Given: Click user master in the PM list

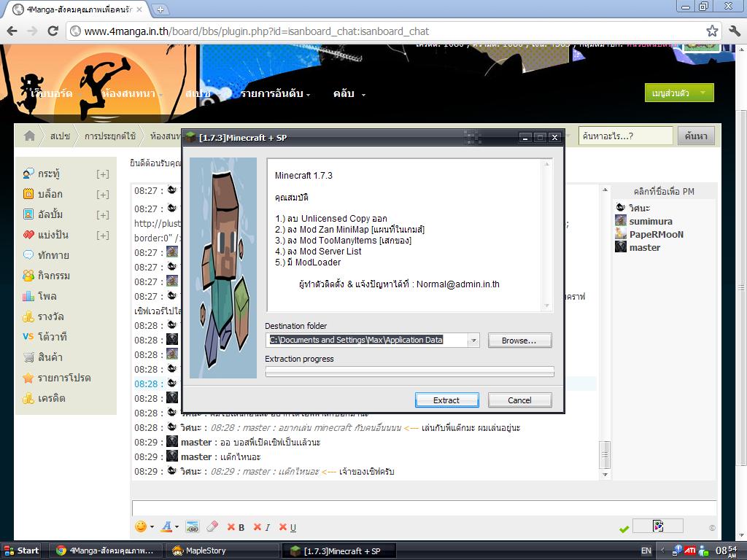Looking at the screenshot, I should 645,248.
